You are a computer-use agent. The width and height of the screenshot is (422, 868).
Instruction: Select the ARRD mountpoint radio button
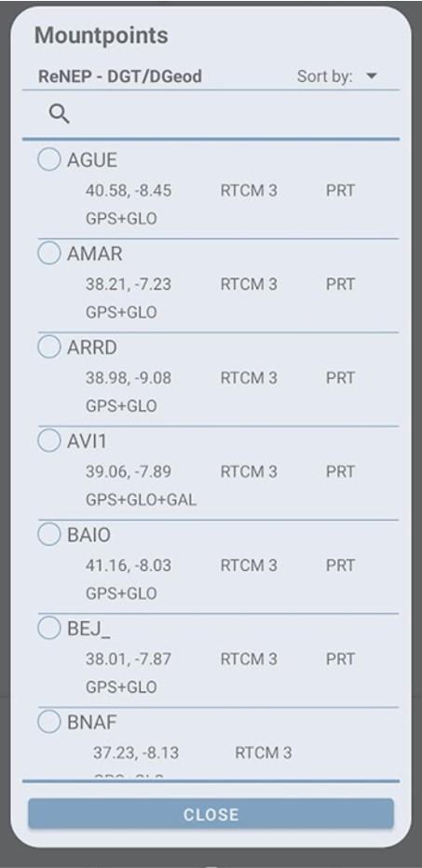click(x=48, y=347)
